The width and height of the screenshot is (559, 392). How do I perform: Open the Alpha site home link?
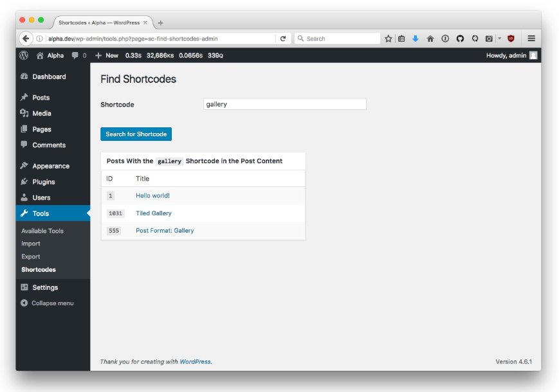click(50, 55)
